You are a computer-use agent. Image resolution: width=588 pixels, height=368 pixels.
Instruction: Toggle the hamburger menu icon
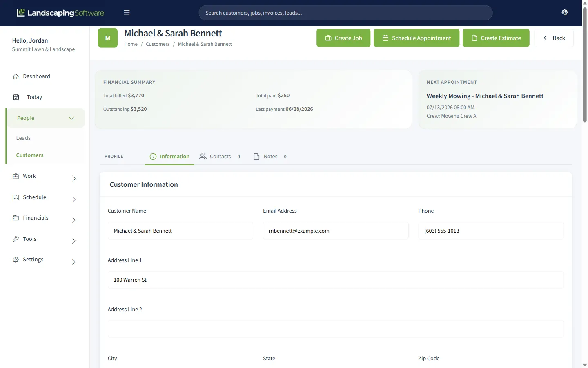coord(127,12)
